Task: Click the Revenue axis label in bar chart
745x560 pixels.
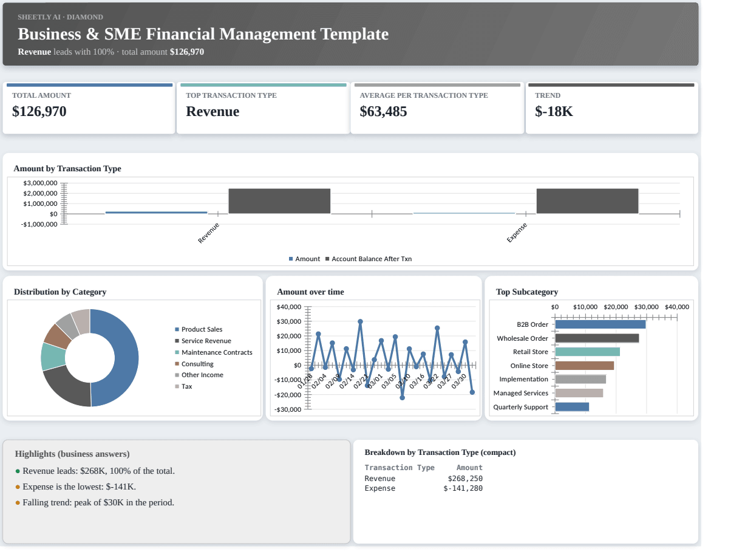Action: [208, 233]
